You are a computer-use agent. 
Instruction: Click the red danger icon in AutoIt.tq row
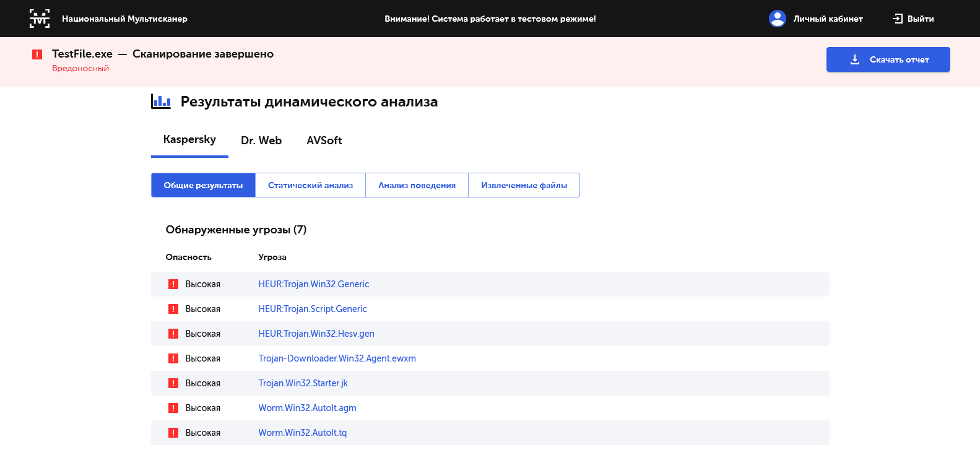tap(173, 433)
